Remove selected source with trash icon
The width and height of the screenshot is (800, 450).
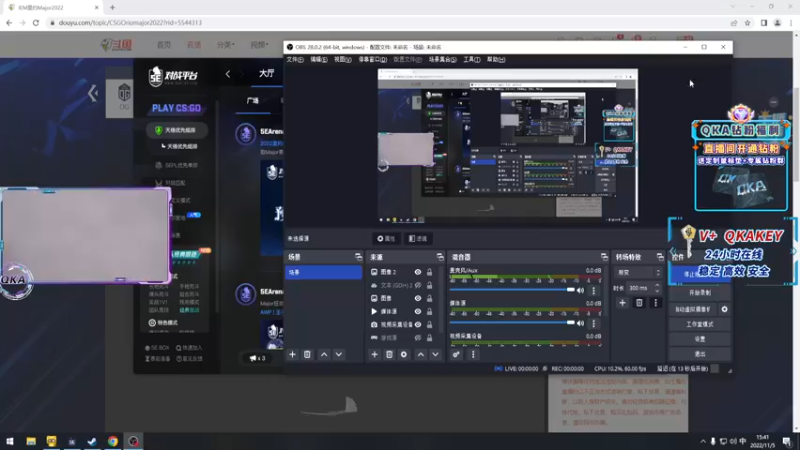click(389, 355)
